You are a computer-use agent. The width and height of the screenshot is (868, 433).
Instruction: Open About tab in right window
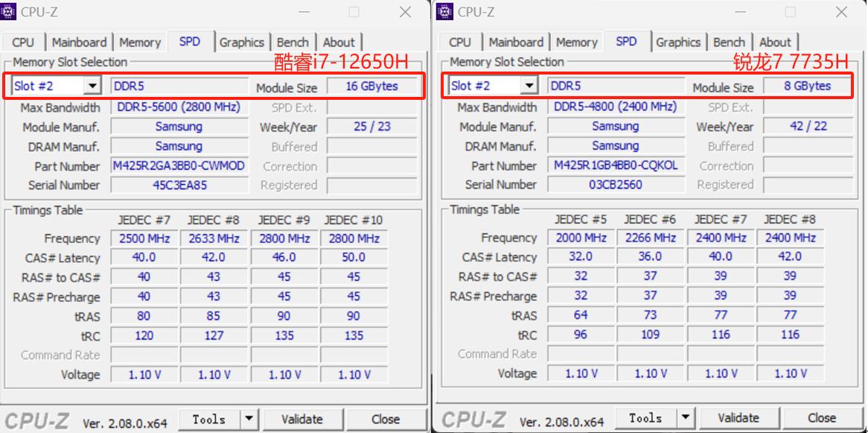776,42
